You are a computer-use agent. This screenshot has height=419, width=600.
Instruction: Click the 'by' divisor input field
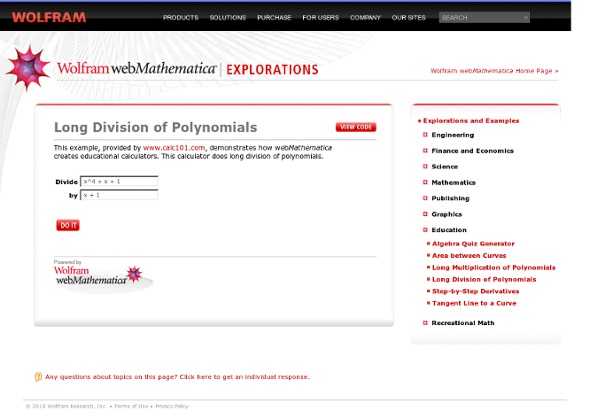[119, 195]
